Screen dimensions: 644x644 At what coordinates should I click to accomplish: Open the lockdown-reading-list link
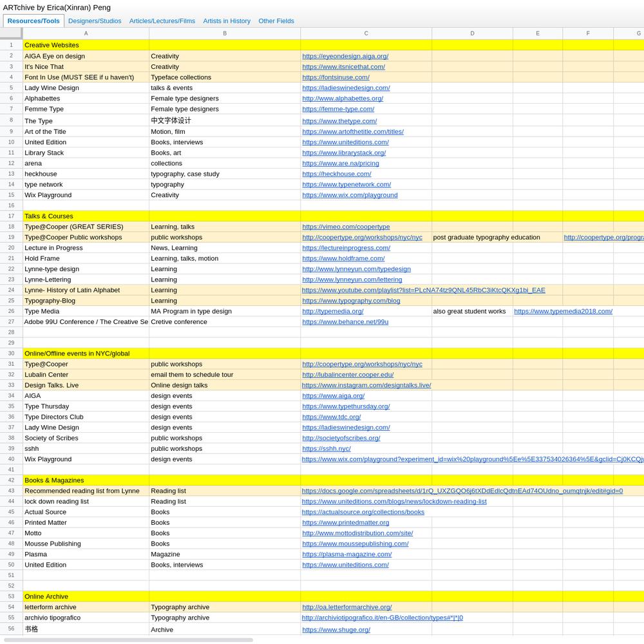tap(394, 502)
